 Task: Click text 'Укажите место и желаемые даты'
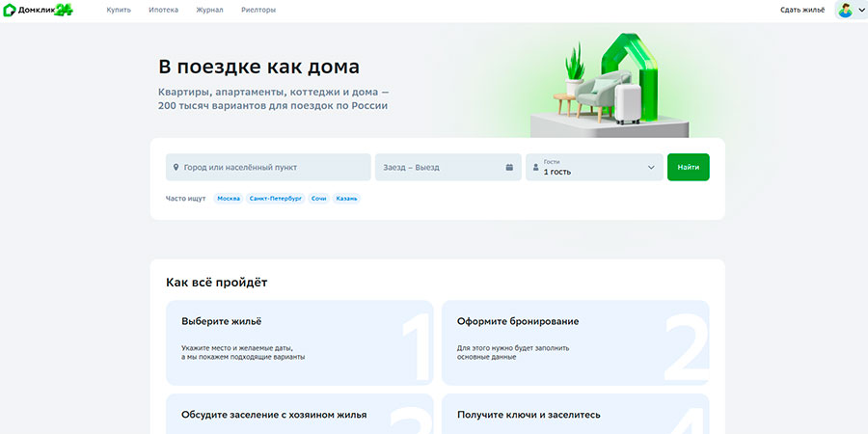237,348
